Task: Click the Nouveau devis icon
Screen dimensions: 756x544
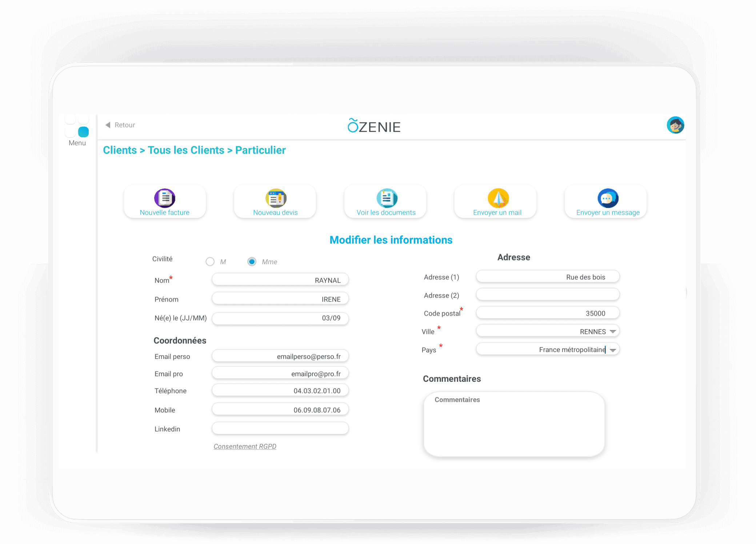Action: [276, 198]
